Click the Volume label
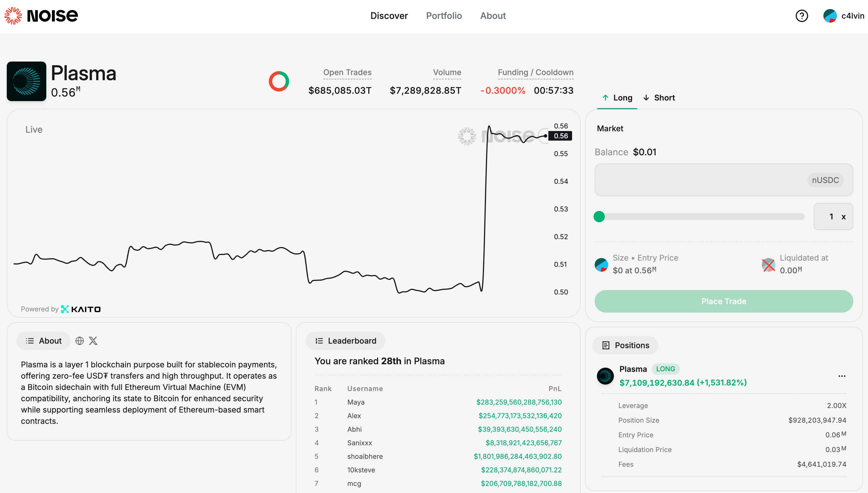 (x=447, y=73)
